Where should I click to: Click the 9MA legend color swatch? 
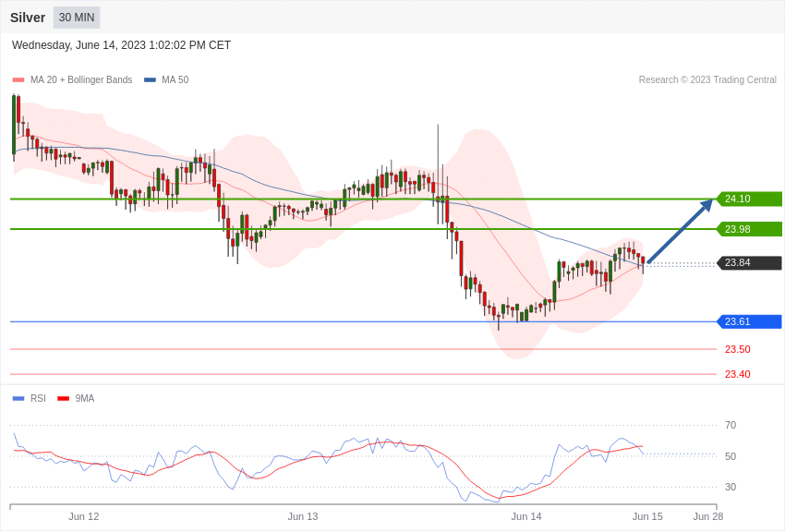pos(64,398)
